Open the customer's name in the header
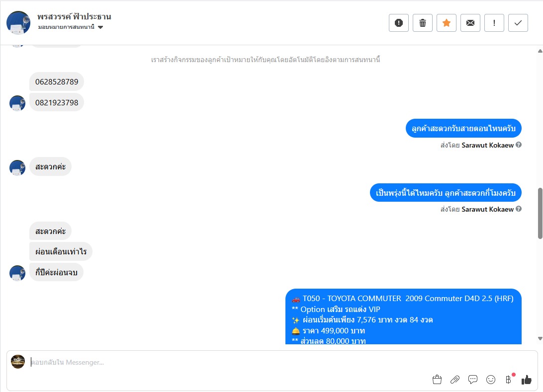Image resolution: width=543 pixels, height=392 pixels. point(74,16)
